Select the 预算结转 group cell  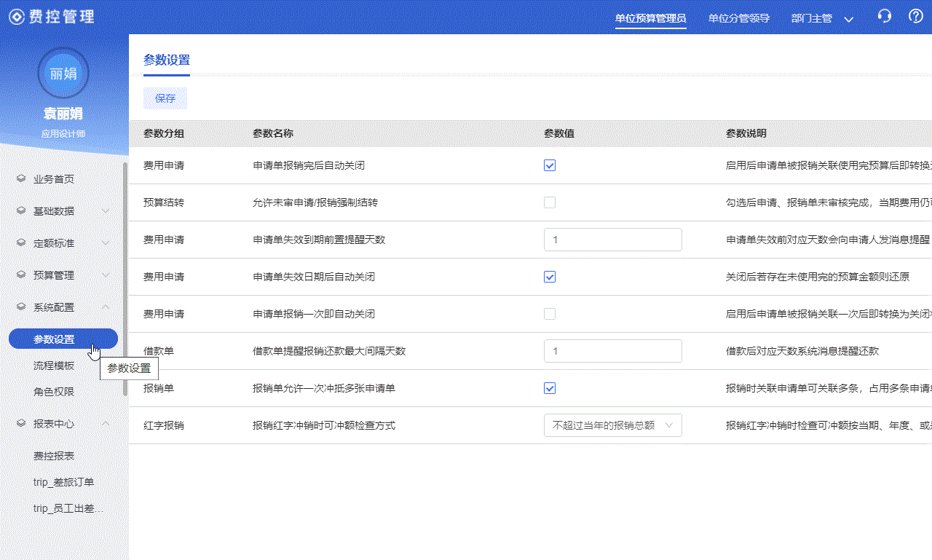[164, 202]
